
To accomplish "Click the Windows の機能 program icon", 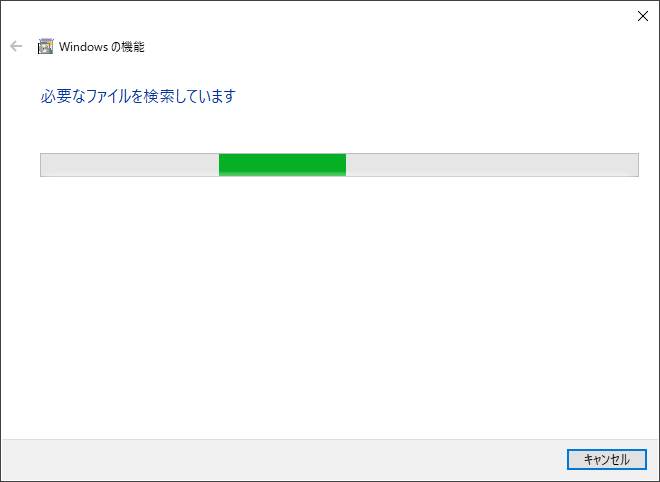I will (x=45, y=46).
